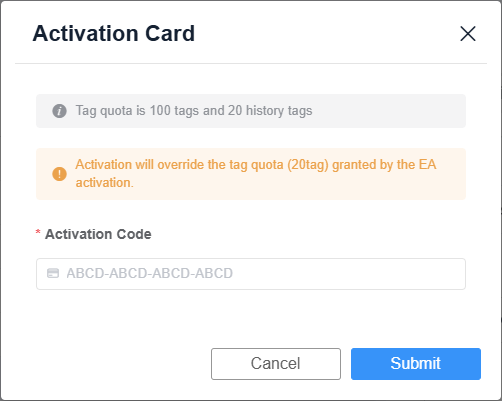This screenshot has width=502, height=401.
Task: Click the ABCD-ABCD-ABCD-ABCD placeholder text
Action: pos(149,273)
